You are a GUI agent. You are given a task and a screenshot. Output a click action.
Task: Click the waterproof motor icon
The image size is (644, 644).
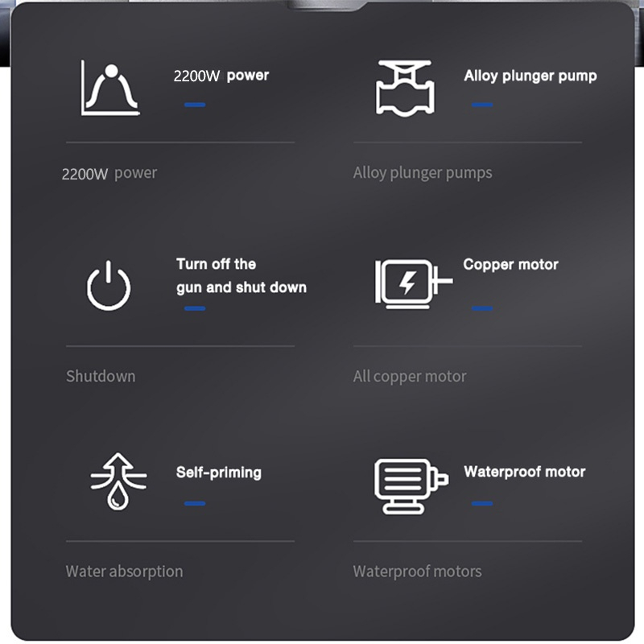point(411,486)
